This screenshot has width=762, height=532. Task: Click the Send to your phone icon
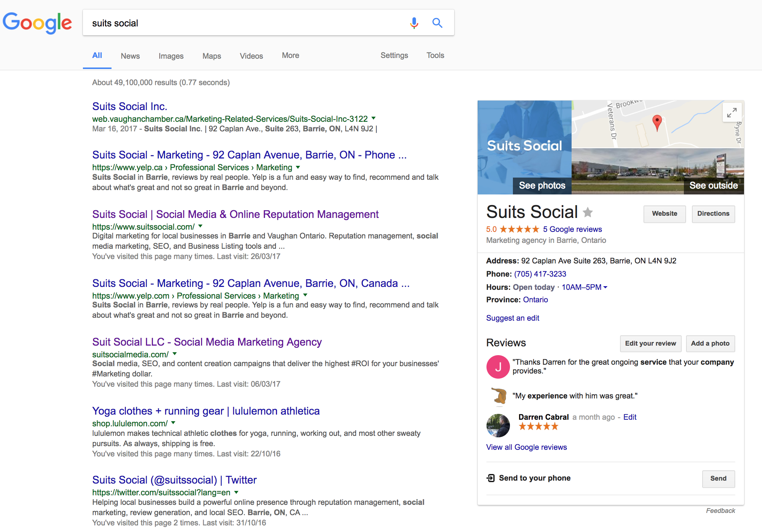pos(491,478)
